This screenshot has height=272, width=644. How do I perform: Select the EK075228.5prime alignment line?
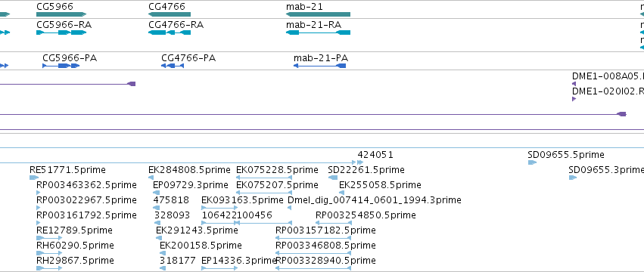click(x=264, y=178)
